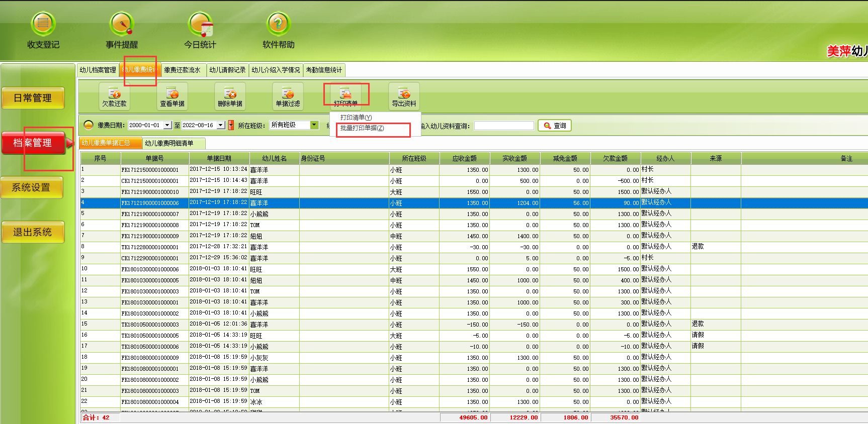The width and height of the screenshot is (868, 424).
Task: Click the 系统设置 sidebar button
Action: click(32, 188)
